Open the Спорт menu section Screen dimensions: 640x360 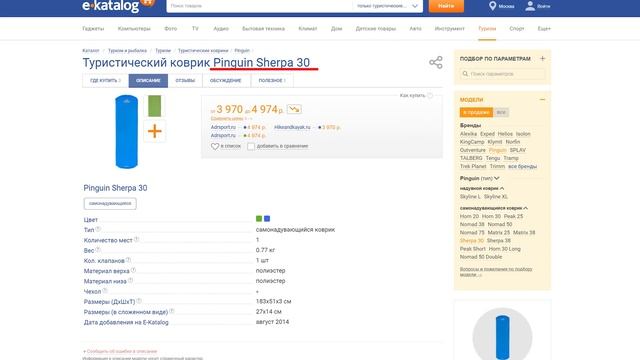point(517,29)
